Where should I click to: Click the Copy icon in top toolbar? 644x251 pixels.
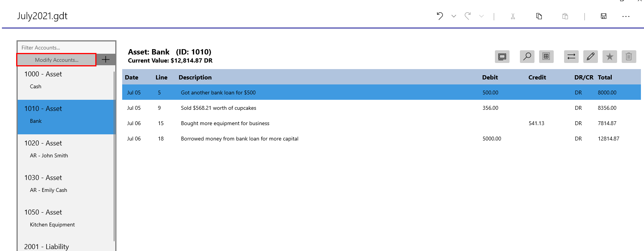[539, 16]
